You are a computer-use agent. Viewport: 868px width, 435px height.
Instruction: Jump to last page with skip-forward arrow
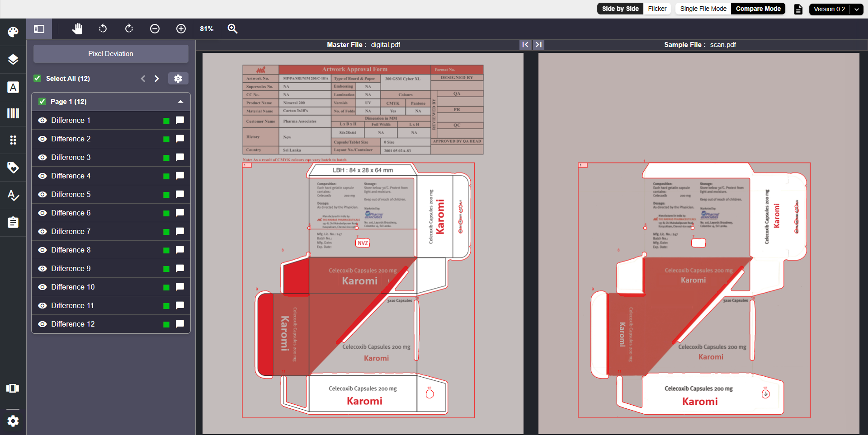(x=538, y=45)
